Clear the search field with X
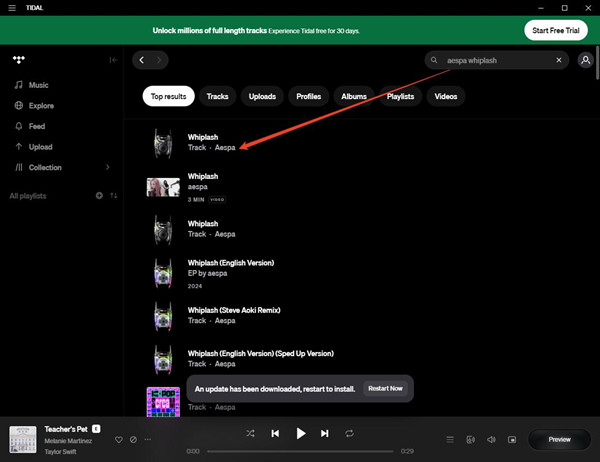The image size is (600, 462). point(559,60)
